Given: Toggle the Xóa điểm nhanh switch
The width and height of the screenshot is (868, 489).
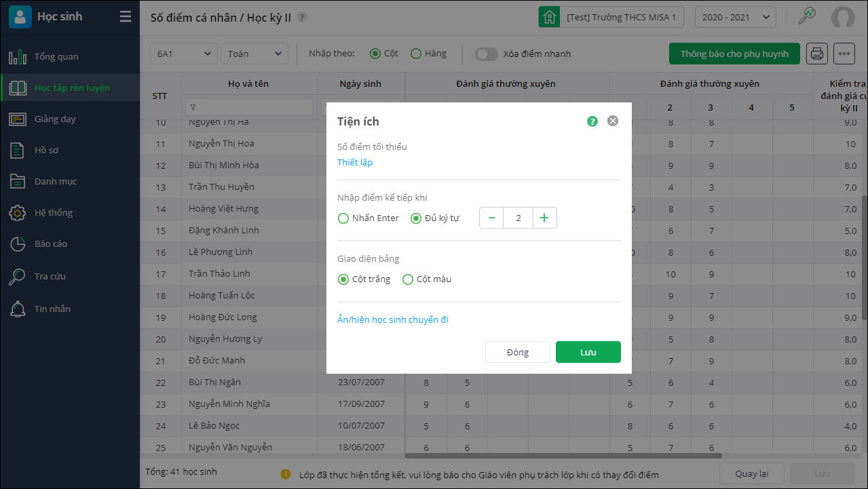Looking at the screenshot, I should [487, 54].
